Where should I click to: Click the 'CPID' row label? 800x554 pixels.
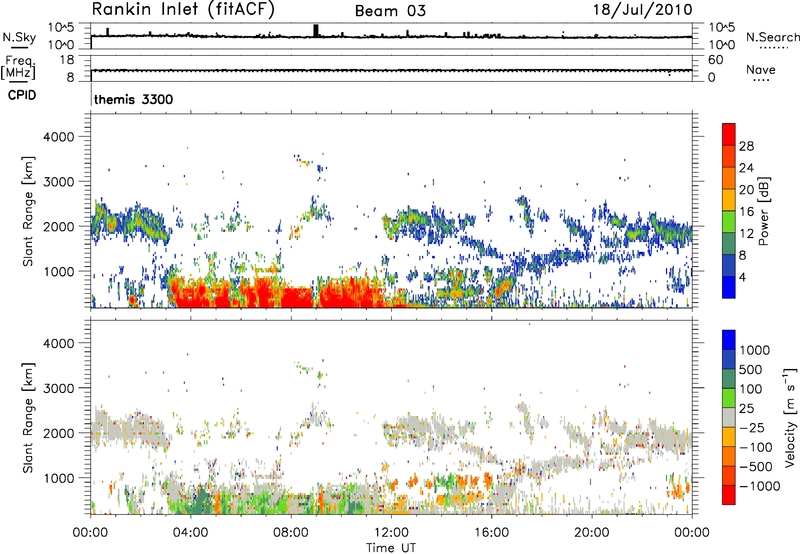[x=22, y=95]
